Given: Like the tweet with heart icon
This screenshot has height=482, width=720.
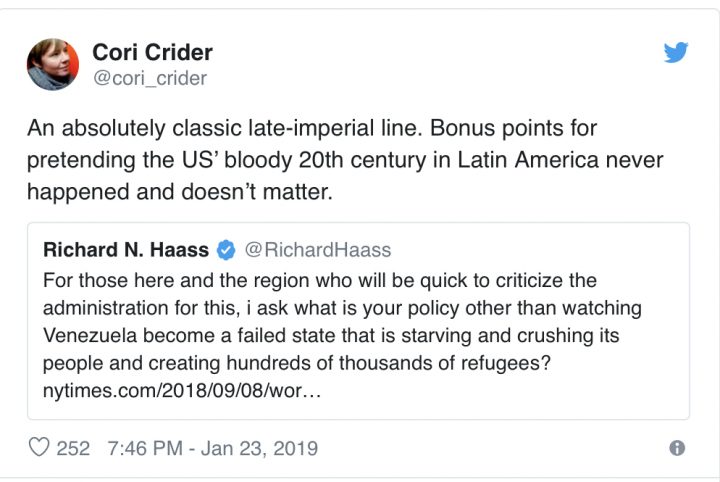Looking at the screenshot, I should pyautogui.click(x=40, y=447).
